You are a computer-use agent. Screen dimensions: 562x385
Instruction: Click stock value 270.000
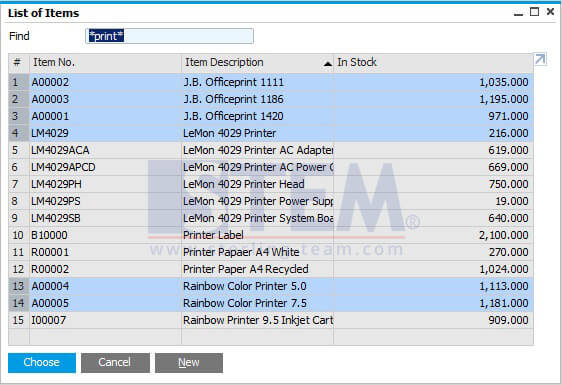pyautogui.click(x=509, y=252)
